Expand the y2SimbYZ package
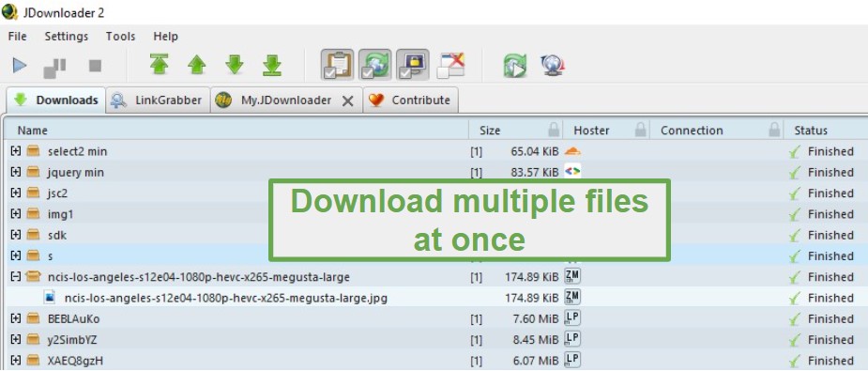 point(16,339)
